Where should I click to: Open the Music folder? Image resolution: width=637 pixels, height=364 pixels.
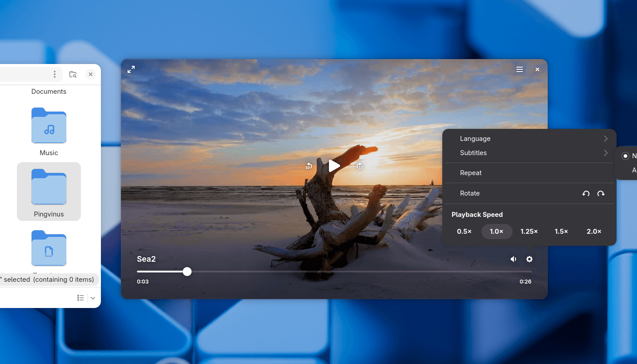pyautogui.click(x=49, y=132)
